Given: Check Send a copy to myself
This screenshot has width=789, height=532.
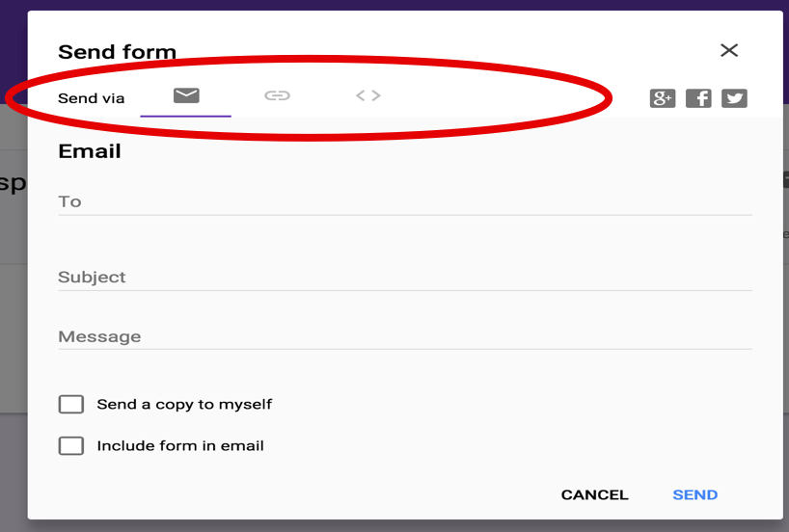Looking at the screenshot, I should pyautogui.click(x=71, y=404).
